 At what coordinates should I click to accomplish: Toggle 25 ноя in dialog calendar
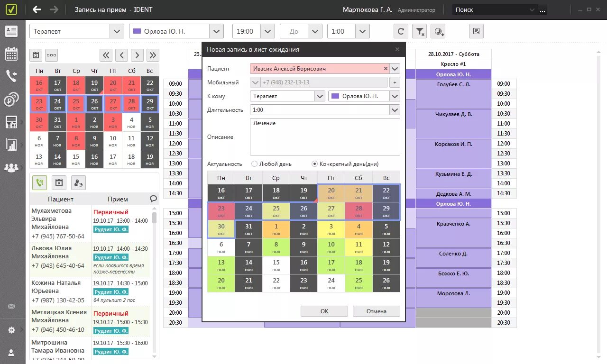tap(359, 283)
